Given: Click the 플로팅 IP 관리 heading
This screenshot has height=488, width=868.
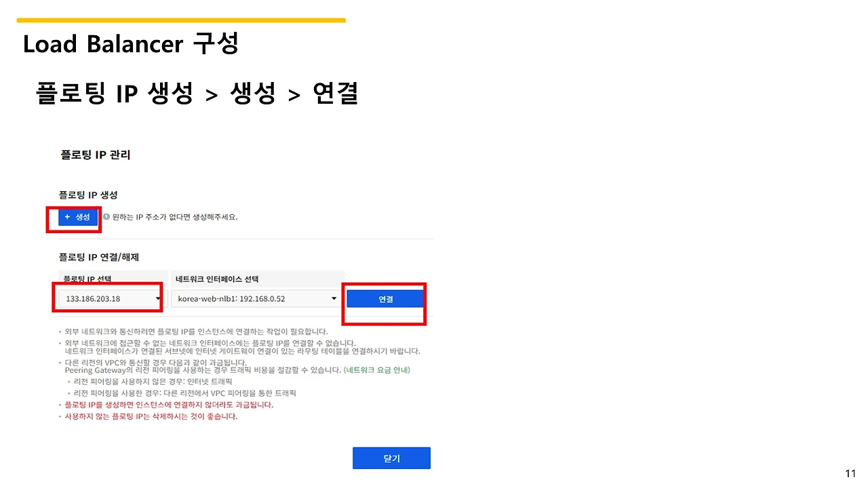Looking at the screenshot, I should coord(96,155).
